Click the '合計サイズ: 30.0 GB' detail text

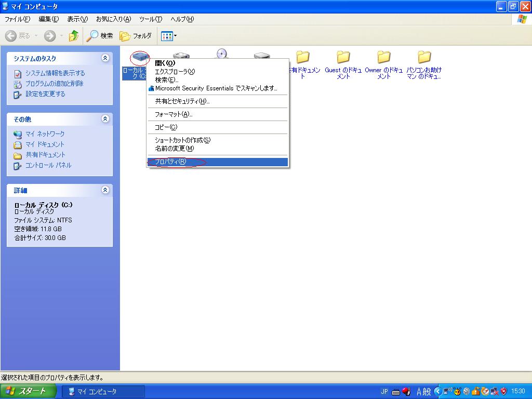40,238
